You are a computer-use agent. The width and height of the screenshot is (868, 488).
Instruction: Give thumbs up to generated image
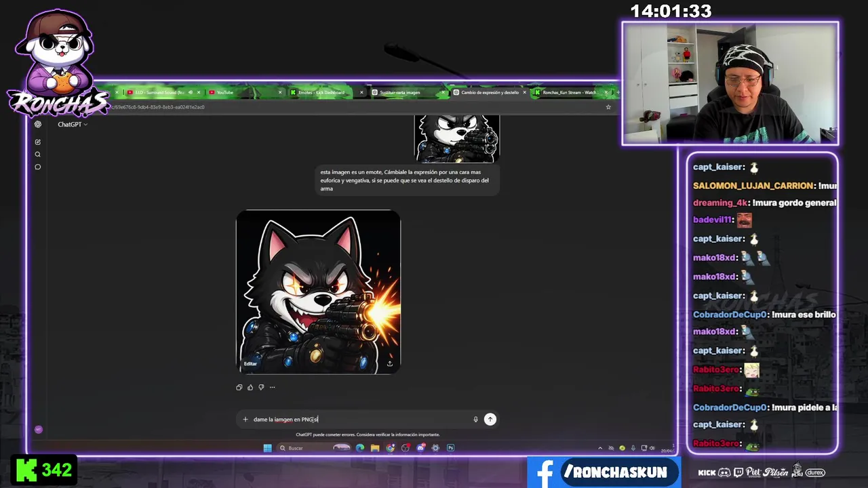[250, 387]
